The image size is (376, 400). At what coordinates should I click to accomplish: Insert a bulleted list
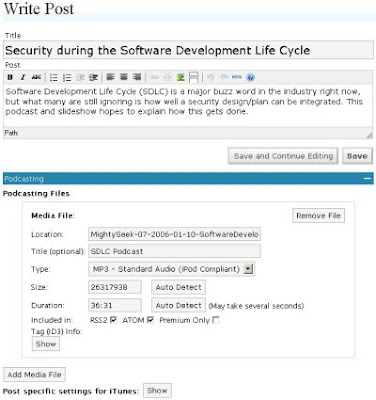[x=54, y=78]
